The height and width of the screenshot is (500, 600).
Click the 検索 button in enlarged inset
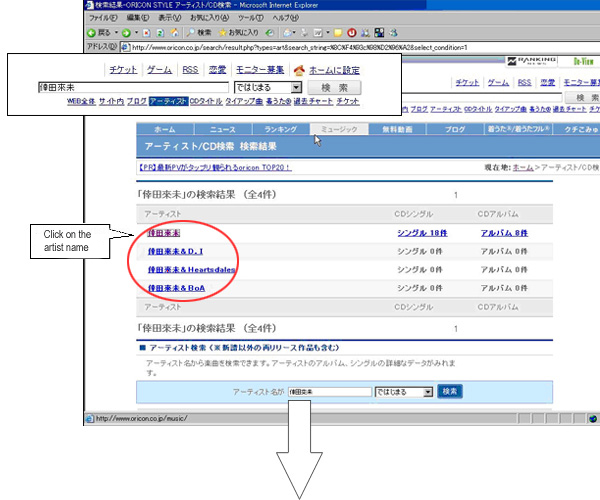pos(334,88)
